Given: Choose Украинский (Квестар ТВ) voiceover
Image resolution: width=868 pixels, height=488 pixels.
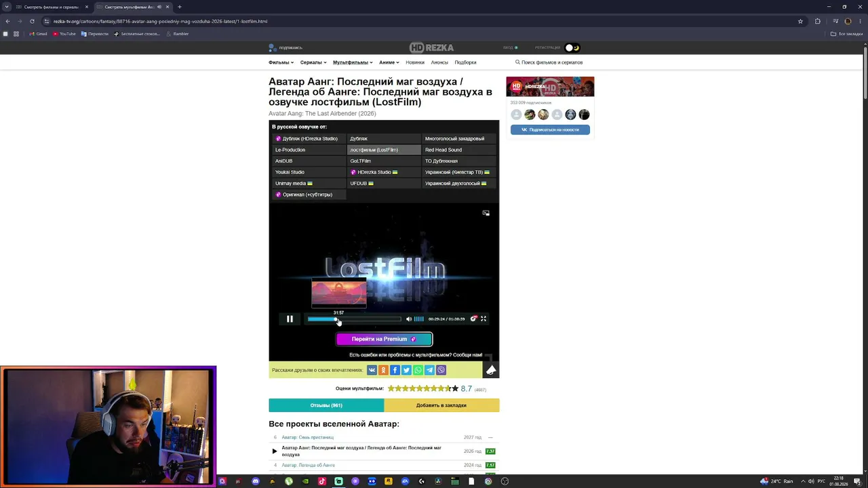Looking at the screenshot, I should (x=459, y=172).
